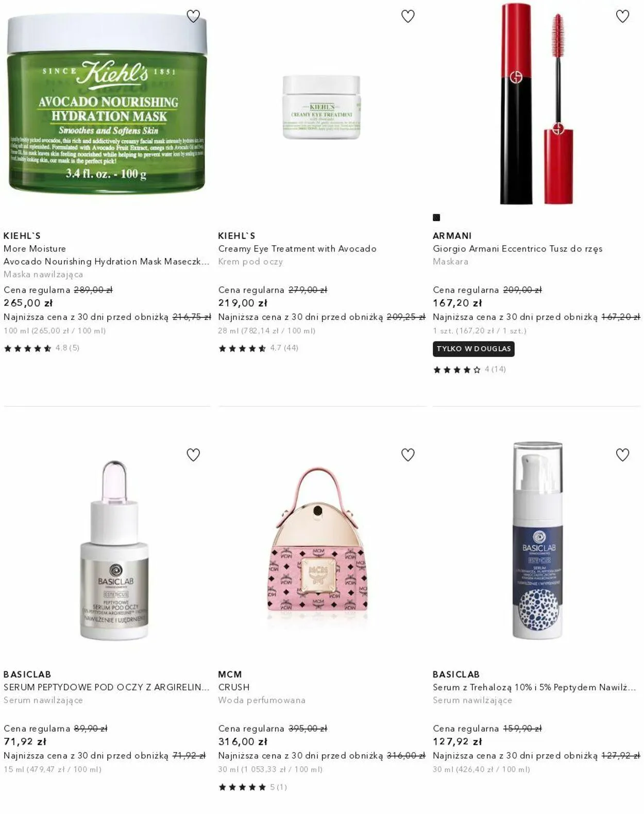Add Kiehl's Avocado Mask to wishlist
The width and height of the screenshot is (644, 814).
point(193,16)
